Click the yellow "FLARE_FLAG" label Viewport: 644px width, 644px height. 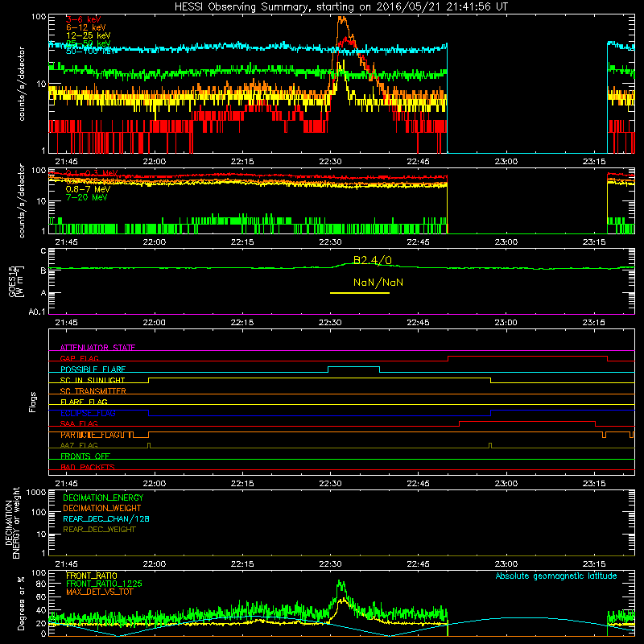(x=84, y=402)
